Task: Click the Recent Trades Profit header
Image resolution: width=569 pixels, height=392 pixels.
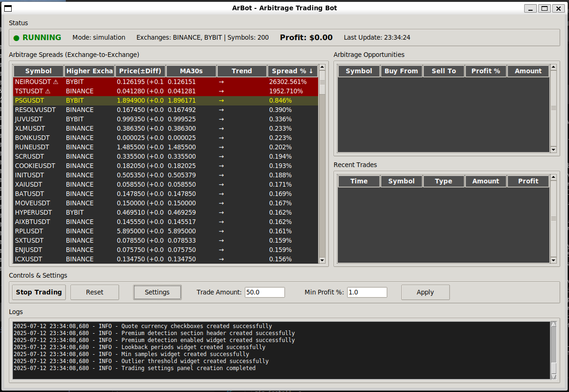Action: [x=528, y=181]
